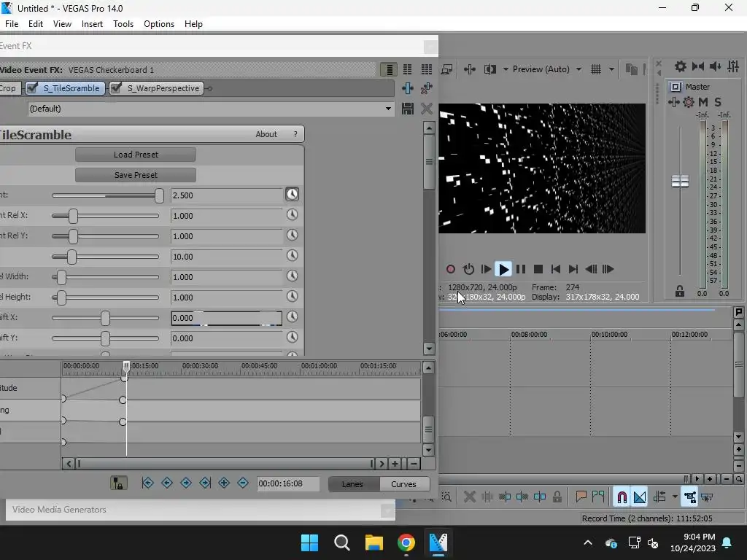Open the preview overlays grid dropdown arrow
Screen dimensions: 747x560
pyautogui.click(x=611, y=69)
